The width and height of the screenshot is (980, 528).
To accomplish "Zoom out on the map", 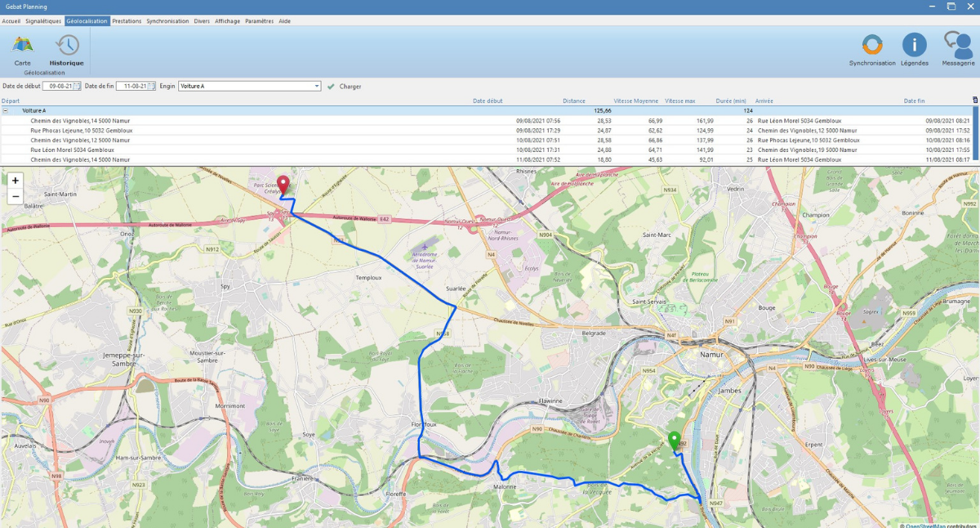I will [15, 196].
